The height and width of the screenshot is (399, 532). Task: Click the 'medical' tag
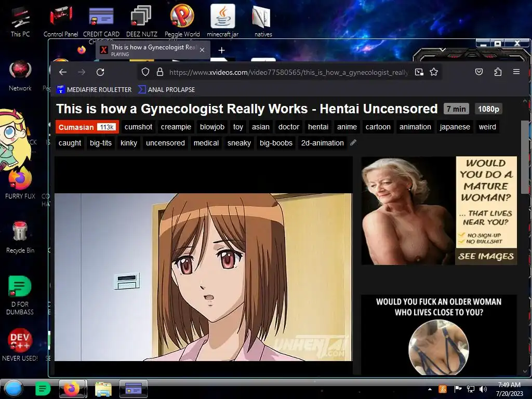point(206,143)
